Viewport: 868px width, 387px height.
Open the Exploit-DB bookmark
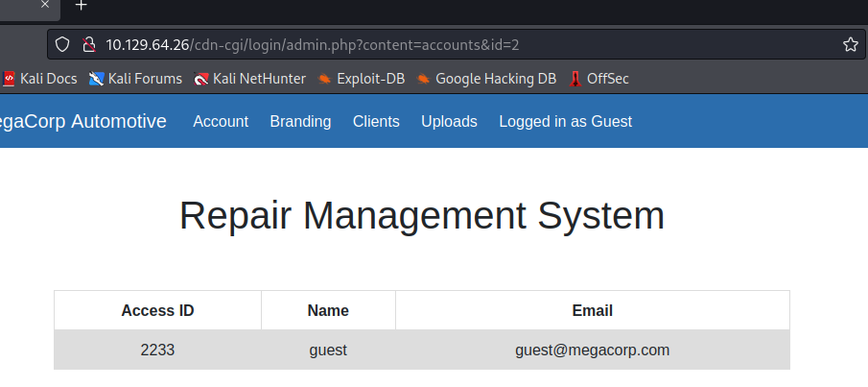coord(362,79)
